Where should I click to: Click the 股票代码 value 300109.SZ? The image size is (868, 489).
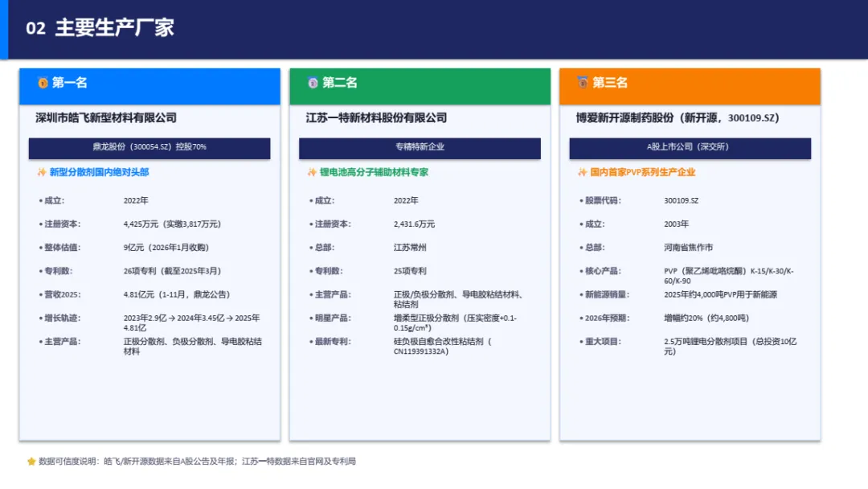(x=681, y=200)
